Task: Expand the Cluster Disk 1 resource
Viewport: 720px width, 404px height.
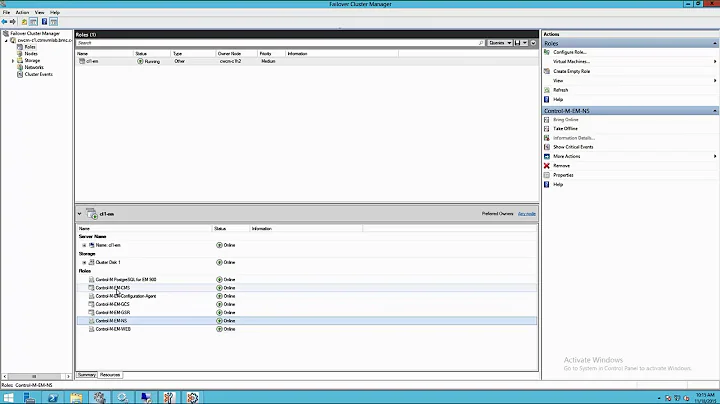Action: pos(84,262)
